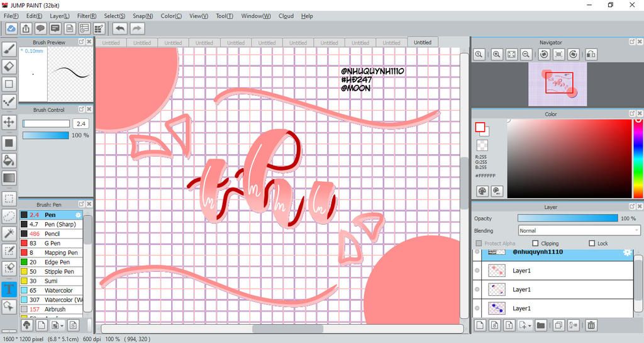This screenshot has height=343, width=644.
Task: Select the Shape brush tool
Action: [x=9, y=84]
